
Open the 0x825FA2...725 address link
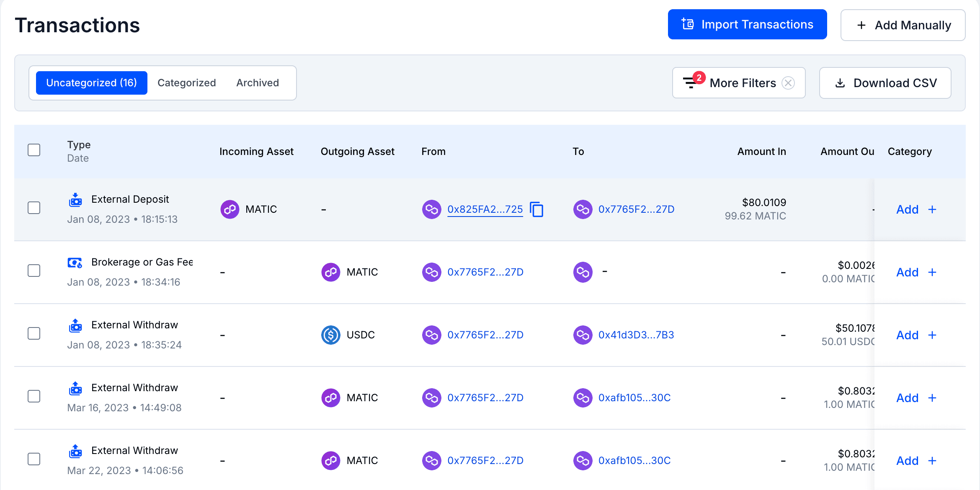(x=485, y=209)
